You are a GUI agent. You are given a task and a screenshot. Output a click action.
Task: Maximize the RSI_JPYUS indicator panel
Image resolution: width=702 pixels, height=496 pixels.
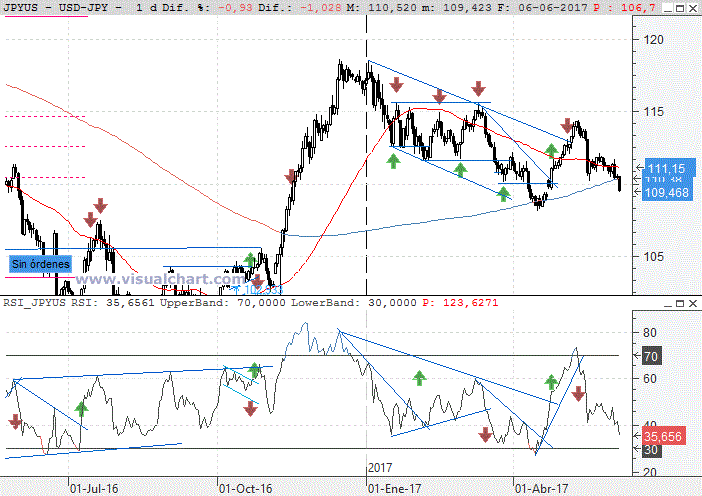coord(680,304)
